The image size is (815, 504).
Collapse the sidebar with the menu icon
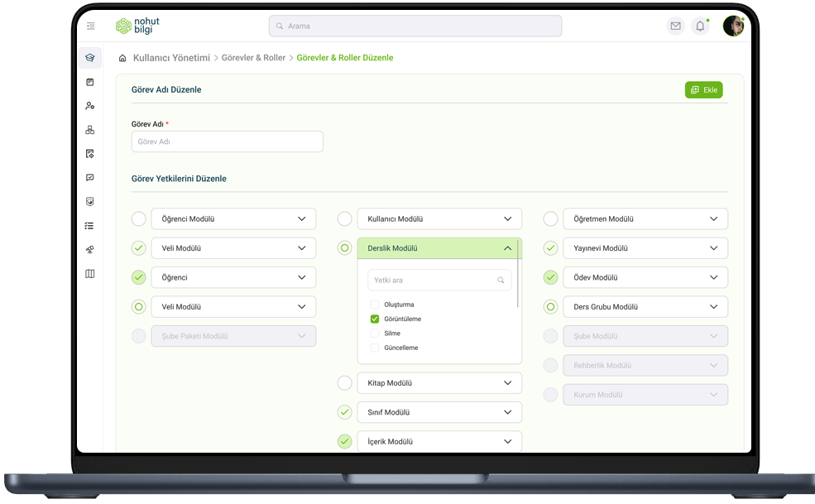coord(90,26)
